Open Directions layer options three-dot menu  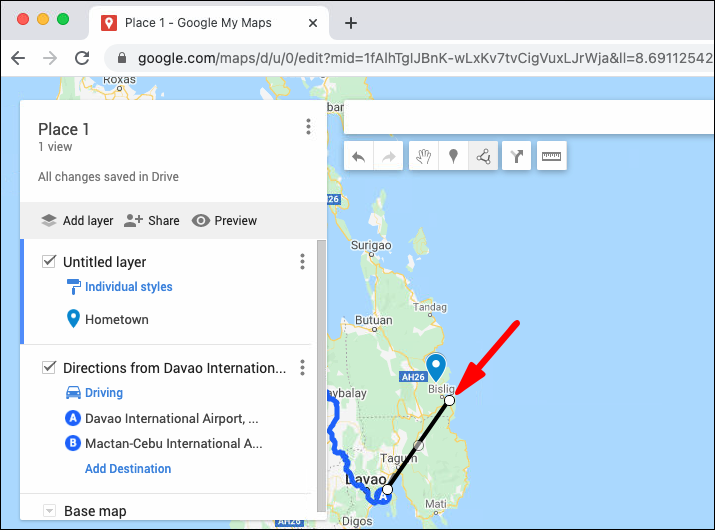point(302,368)
